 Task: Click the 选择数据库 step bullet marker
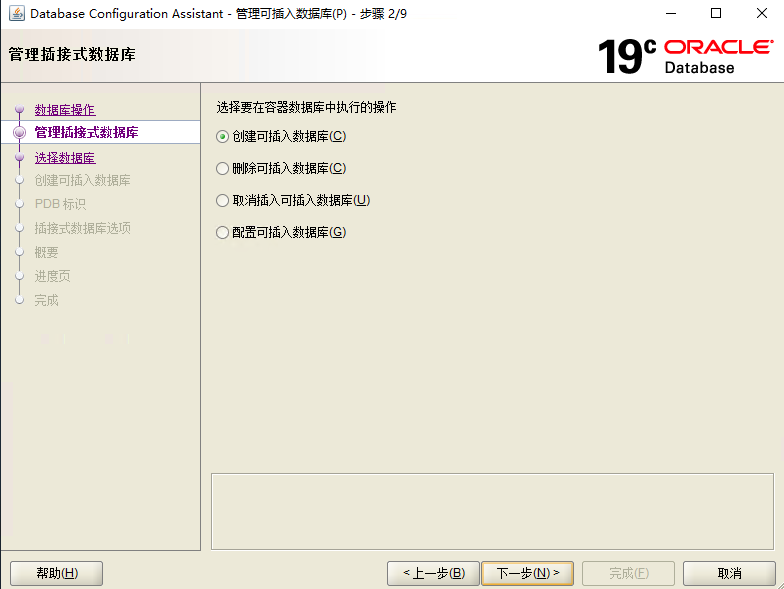pos(20,158)
